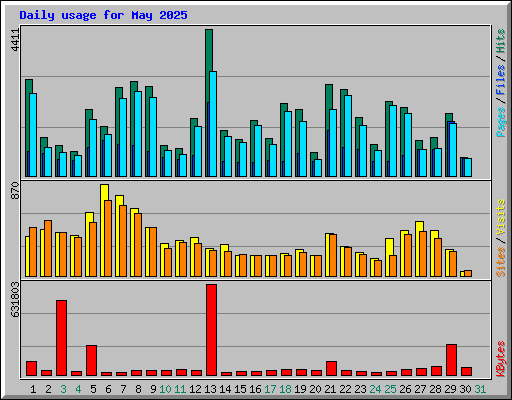
Task: Click green day label 10
Action: tap(165, 389)
